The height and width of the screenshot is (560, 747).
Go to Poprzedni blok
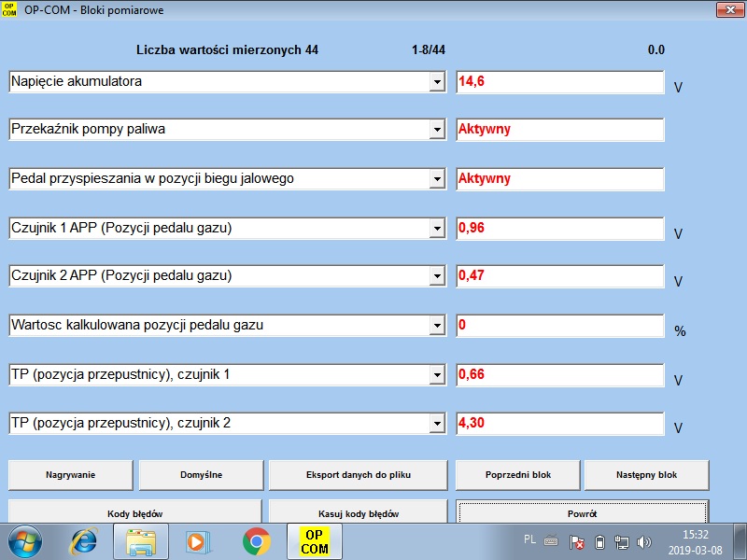point(517,475)
